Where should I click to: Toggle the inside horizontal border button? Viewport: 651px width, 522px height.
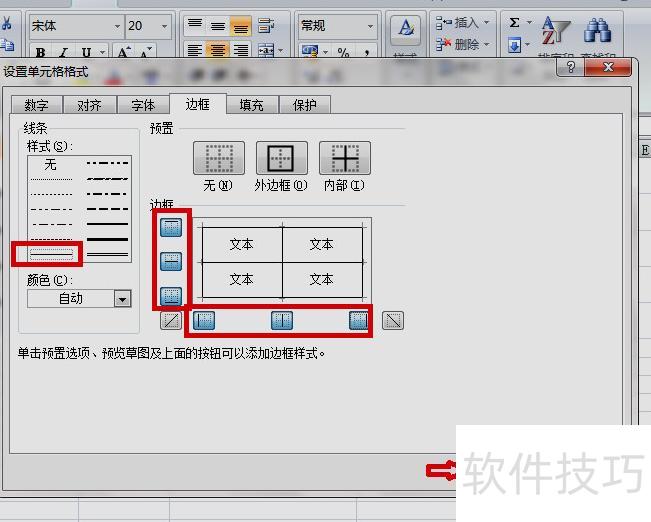(x=171, y=261)
